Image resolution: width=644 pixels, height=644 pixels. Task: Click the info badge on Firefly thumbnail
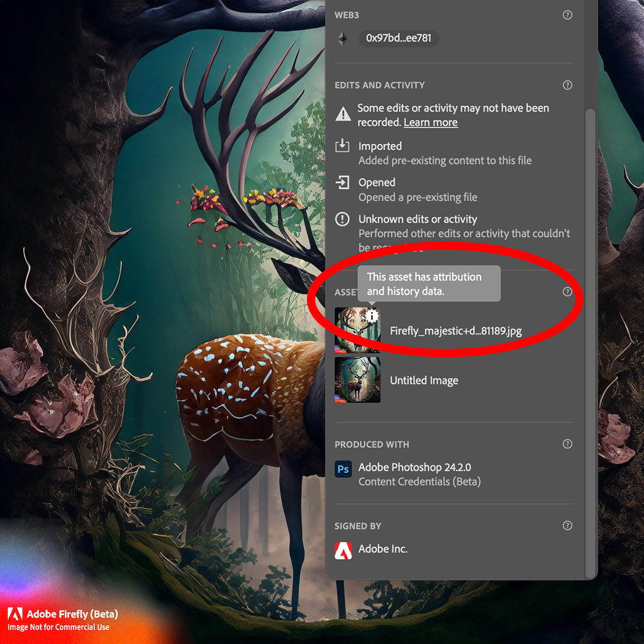(372, 316)
